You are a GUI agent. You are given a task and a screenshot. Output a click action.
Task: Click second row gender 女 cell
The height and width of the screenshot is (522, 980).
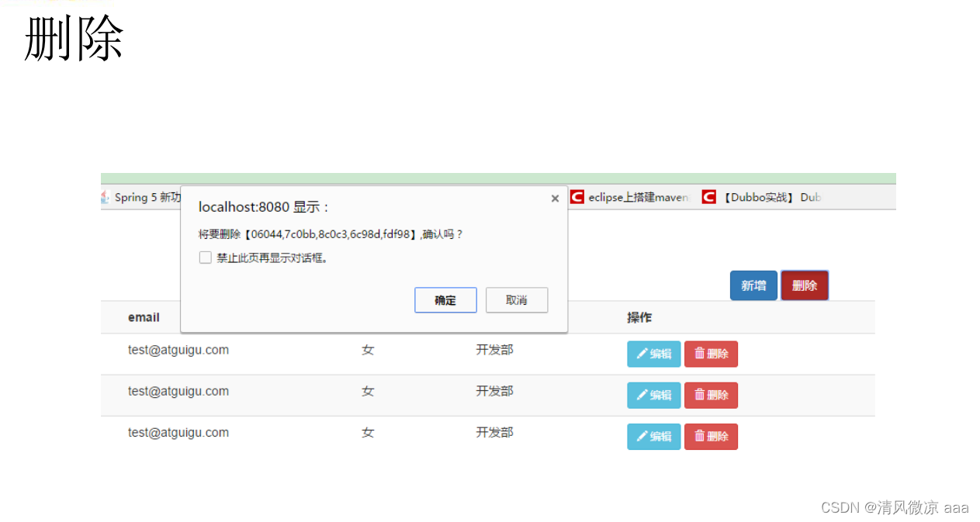[x=368, y=391]
